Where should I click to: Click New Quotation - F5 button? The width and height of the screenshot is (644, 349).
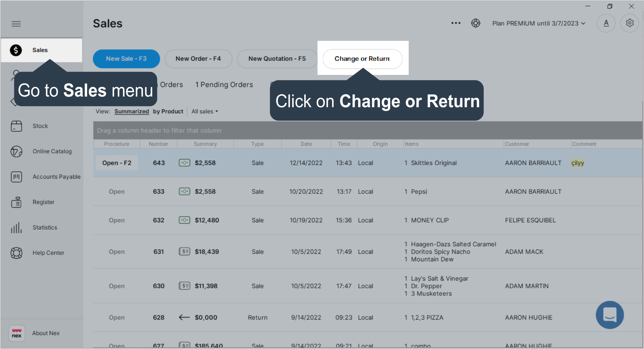coord(277,59)
